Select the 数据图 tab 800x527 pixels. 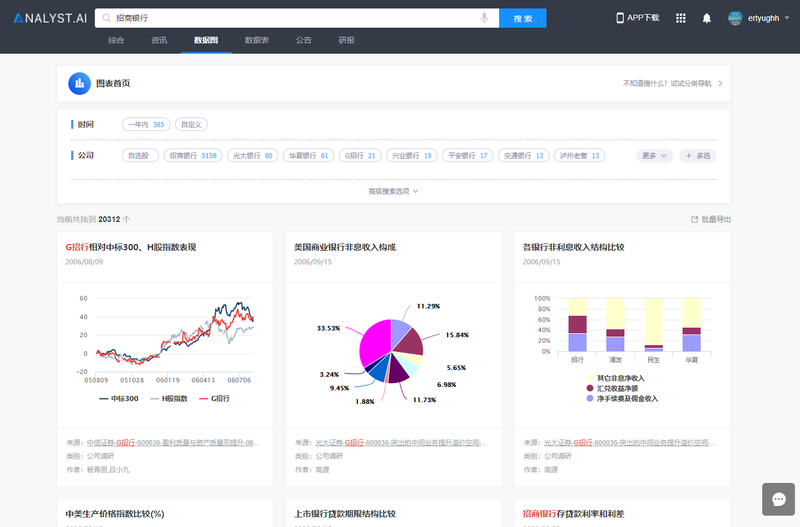click(x=206, y=40)
